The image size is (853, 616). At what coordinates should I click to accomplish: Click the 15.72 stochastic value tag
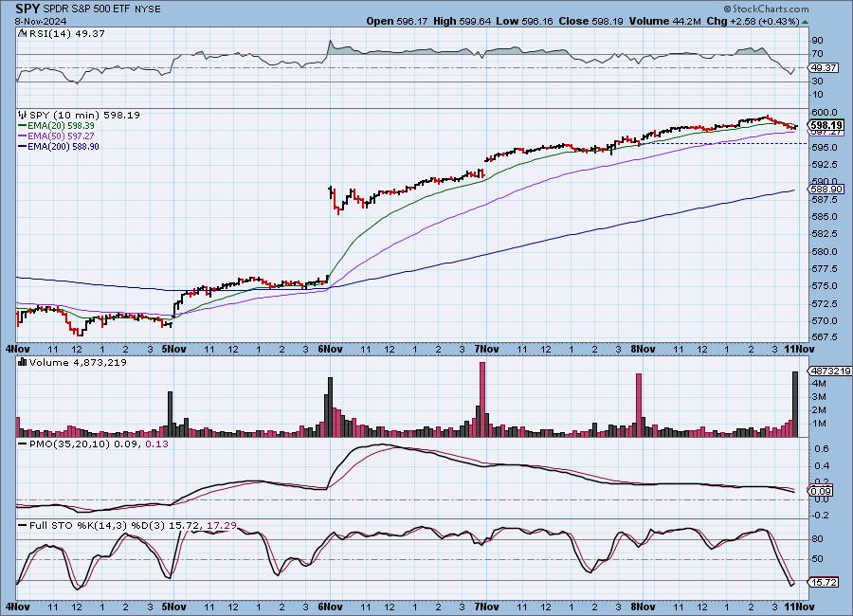(824, 582)
